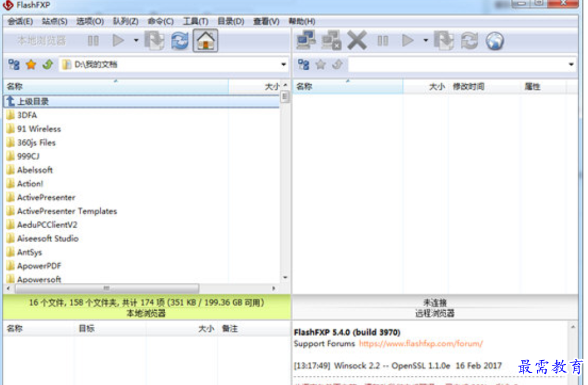Click the remote Disconnect icon
Screen dimensions: 588x385
point(331,40)
